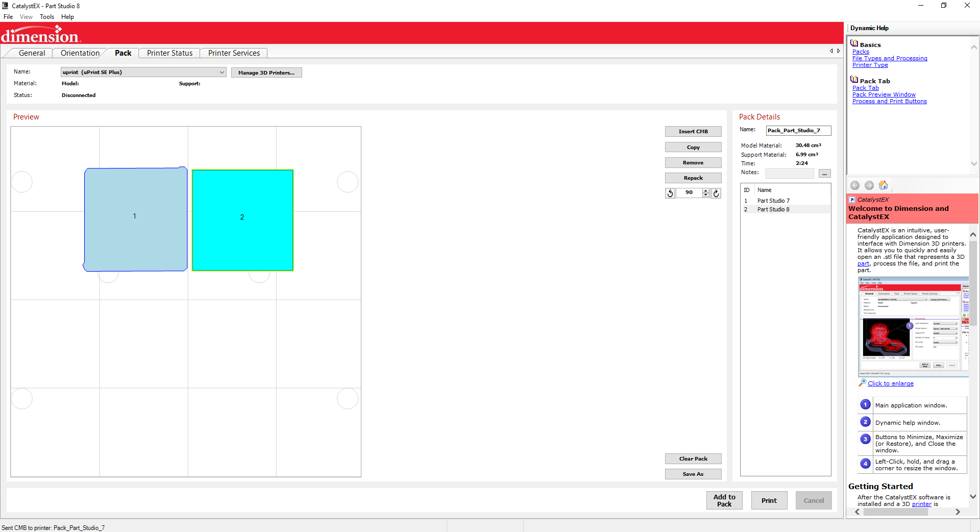Screen dimensions: 980x532
Task: Go forward in Dynamic Help
Action: pos(869,185)
